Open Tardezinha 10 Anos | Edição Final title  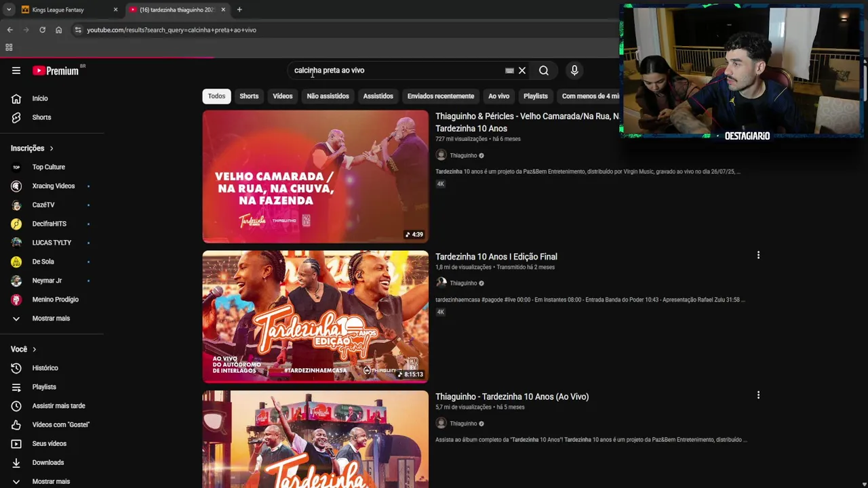pos(496,257)
